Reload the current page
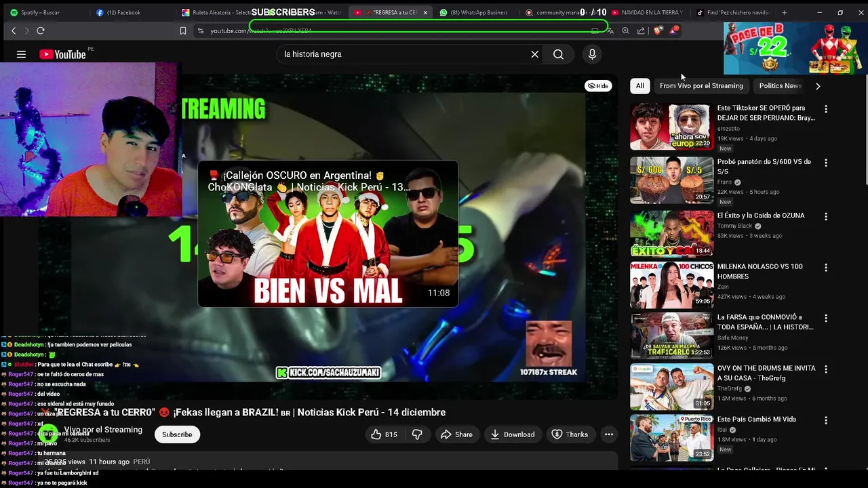This screenshot has height=488, width=868. click(41, 30)
